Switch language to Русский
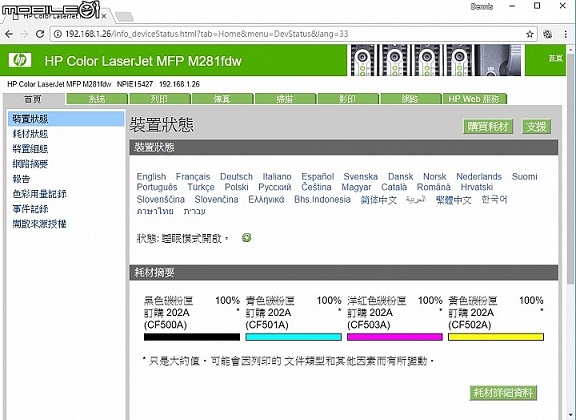This screenshot has height=420, width=576. pyautogui.click(x=275, y=187)
